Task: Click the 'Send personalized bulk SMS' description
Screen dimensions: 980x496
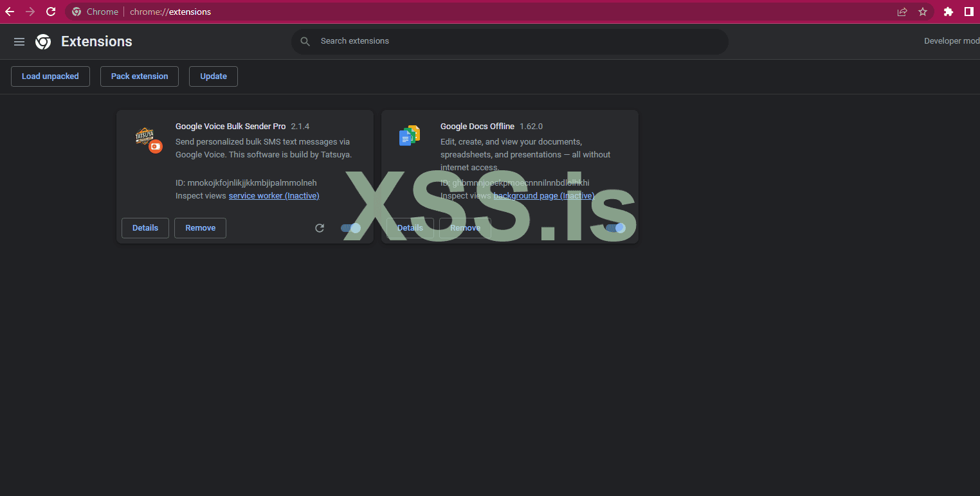Action: tap(264, 148)
